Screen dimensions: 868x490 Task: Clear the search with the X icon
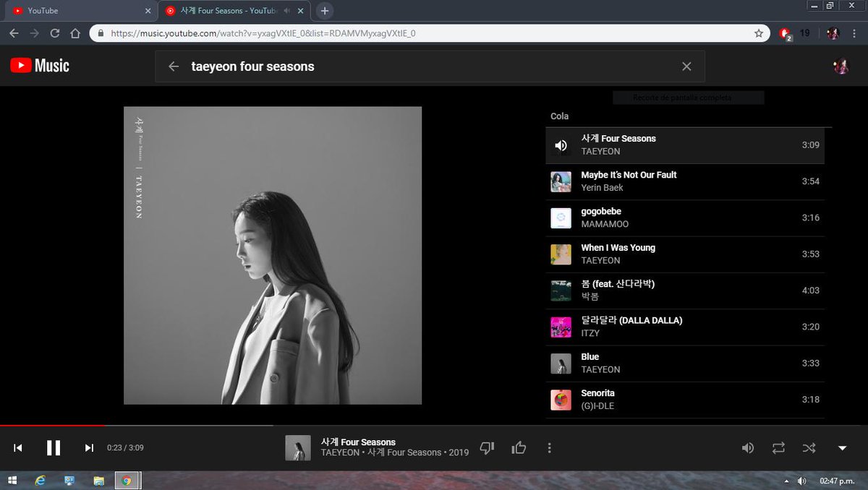[686, 66]
